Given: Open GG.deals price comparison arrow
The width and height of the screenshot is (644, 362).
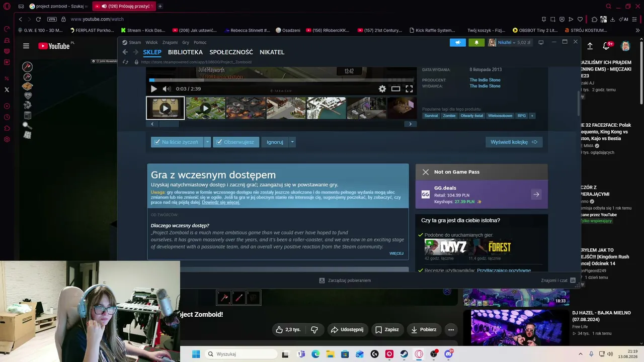Looking at the screenshot, I should [x=536, y=195].
